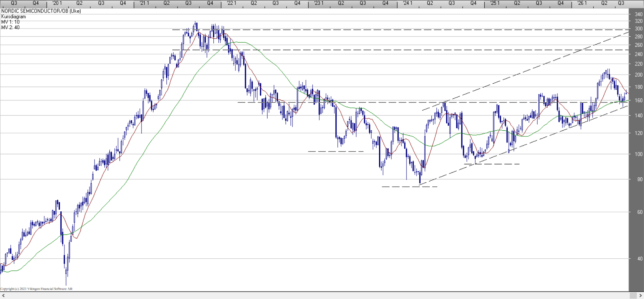644x299 pixels.
Task: Click the '26 1 year marker on time axis
Action: click(x=582, y=3)
